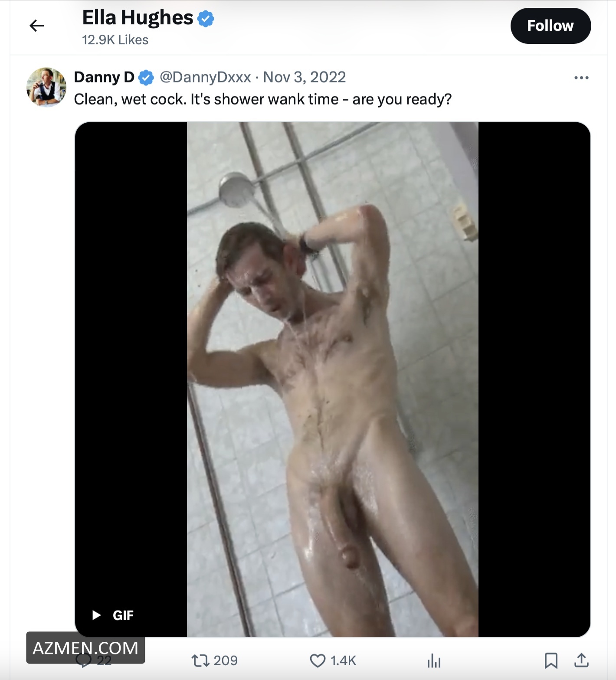Click the AZMEN.COM watermark label
Screen dimensions: 616x680
coord(85,648)
